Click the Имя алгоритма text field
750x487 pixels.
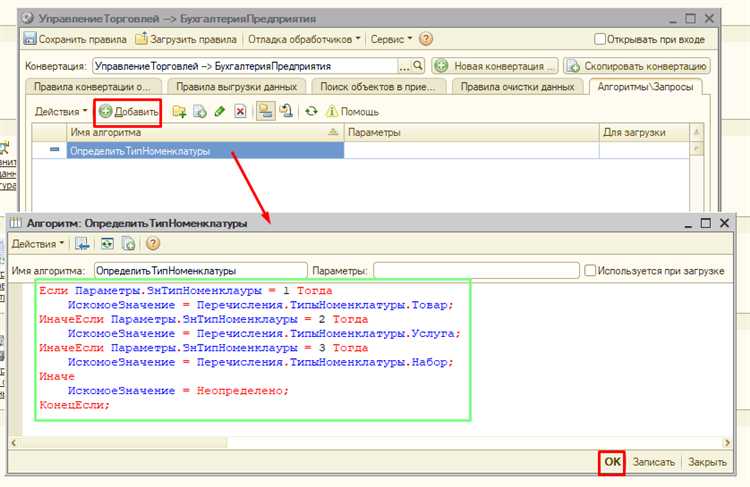200,271
